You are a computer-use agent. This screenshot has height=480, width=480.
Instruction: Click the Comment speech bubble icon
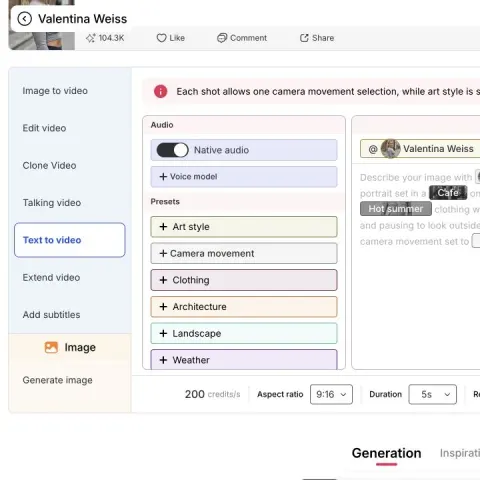[222, 38]
